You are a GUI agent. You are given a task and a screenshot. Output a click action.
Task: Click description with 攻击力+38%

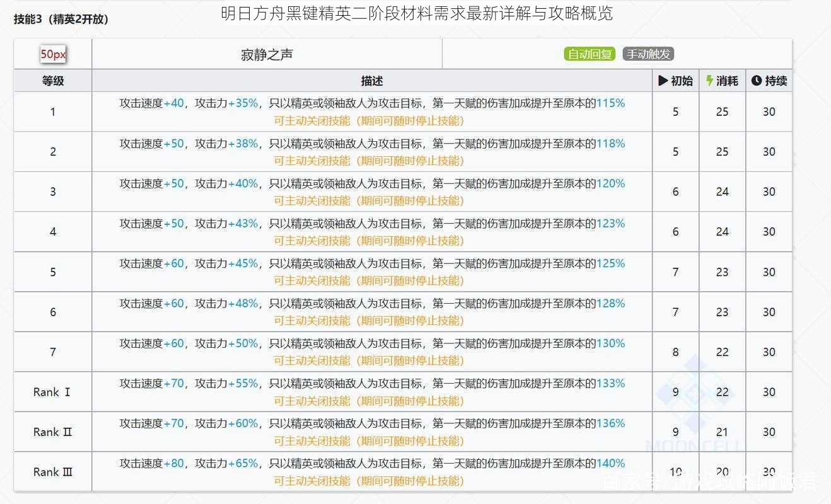point(372,144)
